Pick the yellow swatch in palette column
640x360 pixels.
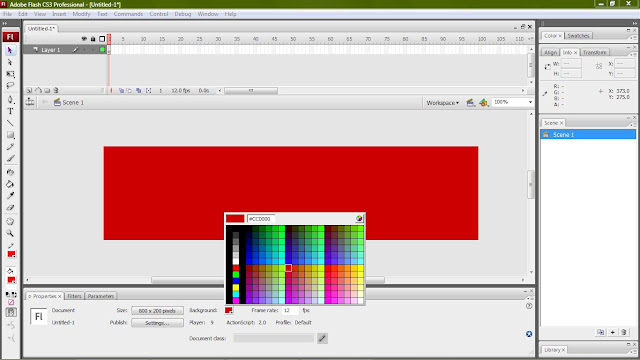click(236, 288)
